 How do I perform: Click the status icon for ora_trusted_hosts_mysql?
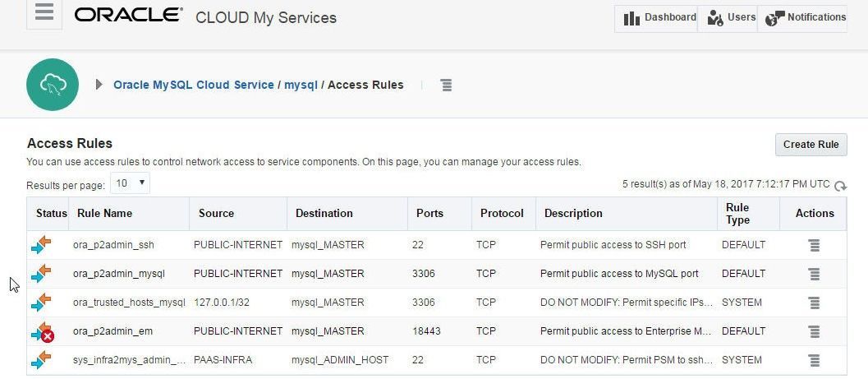pos(41,303)
